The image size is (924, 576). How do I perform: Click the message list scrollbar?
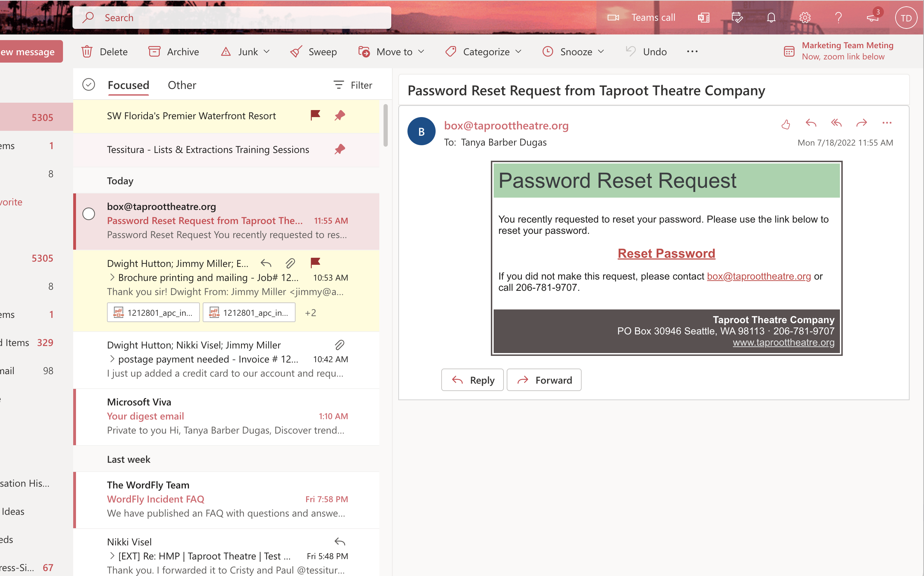[x=385, y=125]
